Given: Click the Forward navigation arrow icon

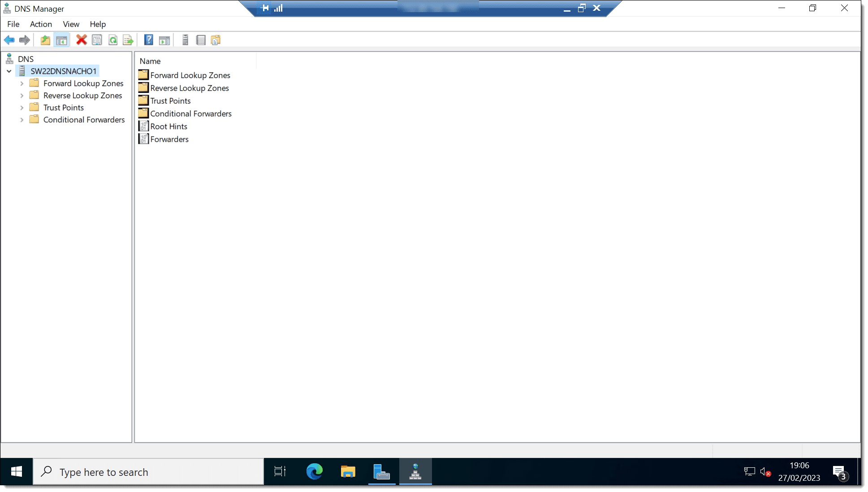Looking at the screenshot, I should [x=25, y=39].
